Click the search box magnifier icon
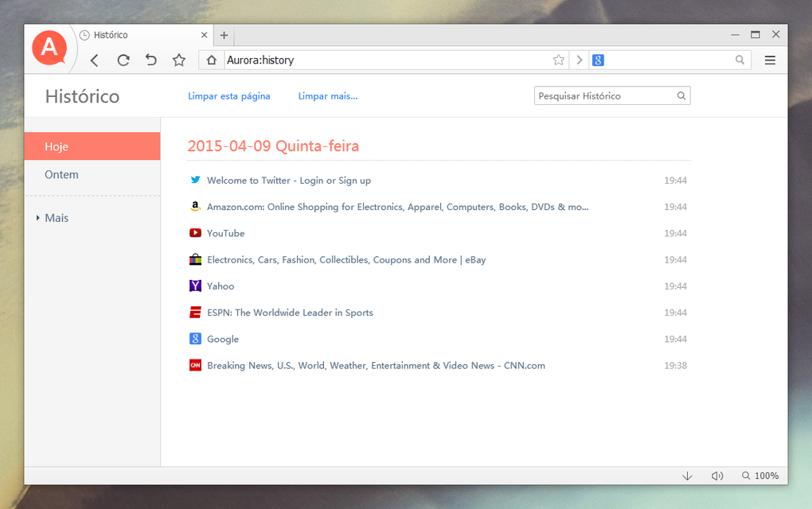The image size is (812, 509). (740, 60)
